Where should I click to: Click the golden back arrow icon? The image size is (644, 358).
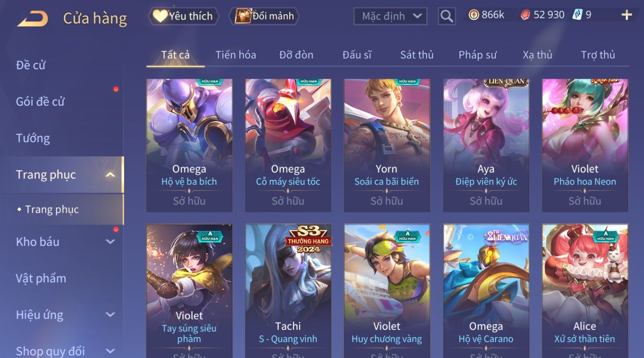pos(32,19)
